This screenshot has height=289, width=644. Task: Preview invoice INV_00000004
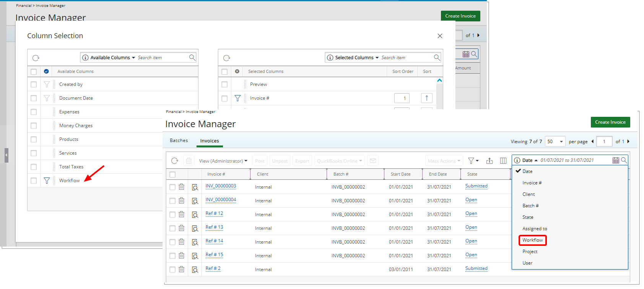tap(195, 201)
